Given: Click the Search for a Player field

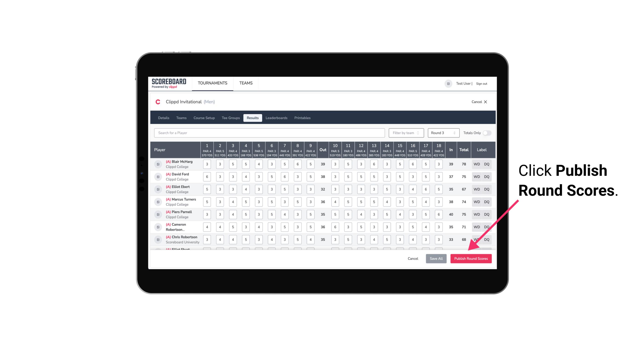Looking at the screenshot, I should [270, 132].
